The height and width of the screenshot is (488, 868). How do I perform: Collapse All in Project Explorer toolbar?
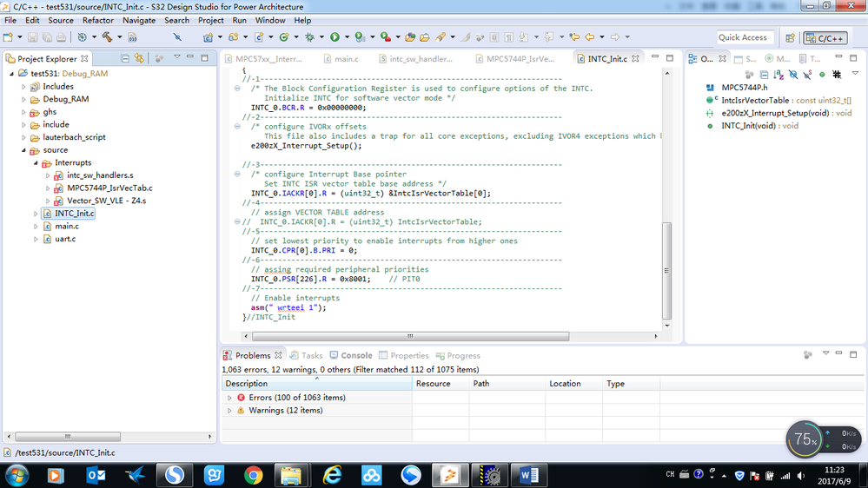point(125,58)
